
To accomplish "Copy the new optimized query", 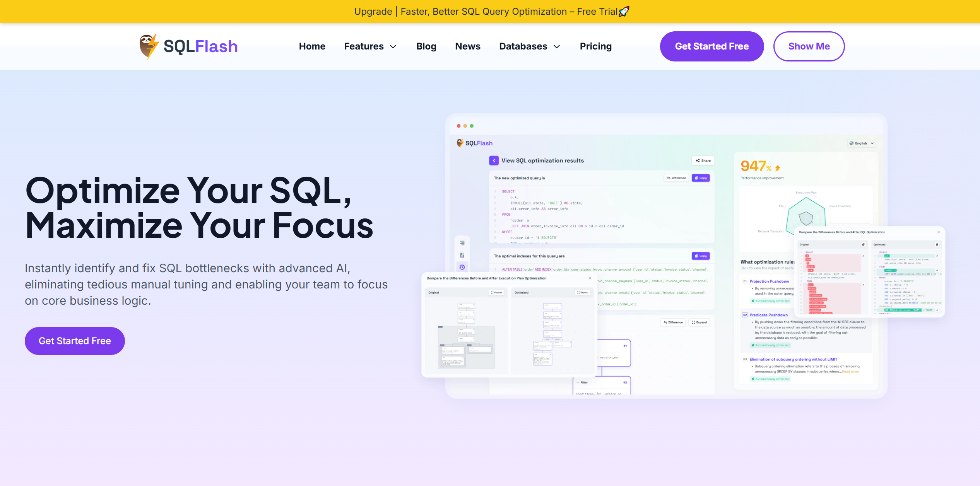I will point(700,178).
